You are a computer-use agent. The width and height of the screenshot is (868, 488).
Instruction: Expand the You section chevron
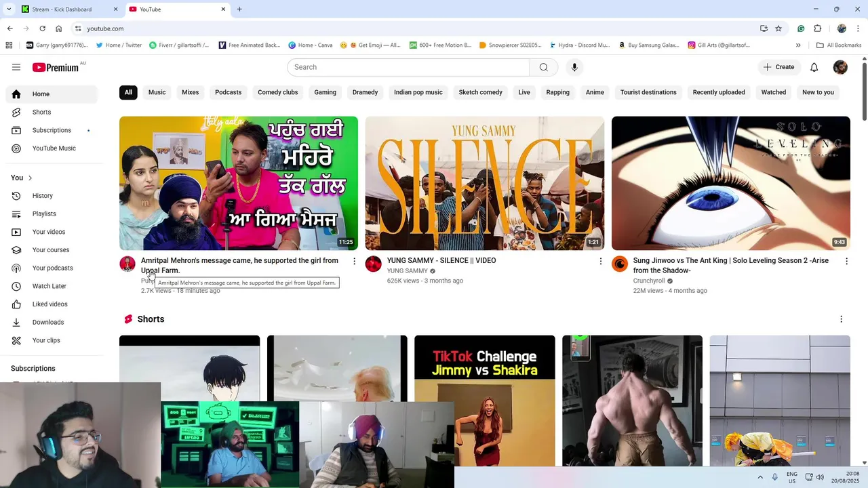click(x=30, y=178)
